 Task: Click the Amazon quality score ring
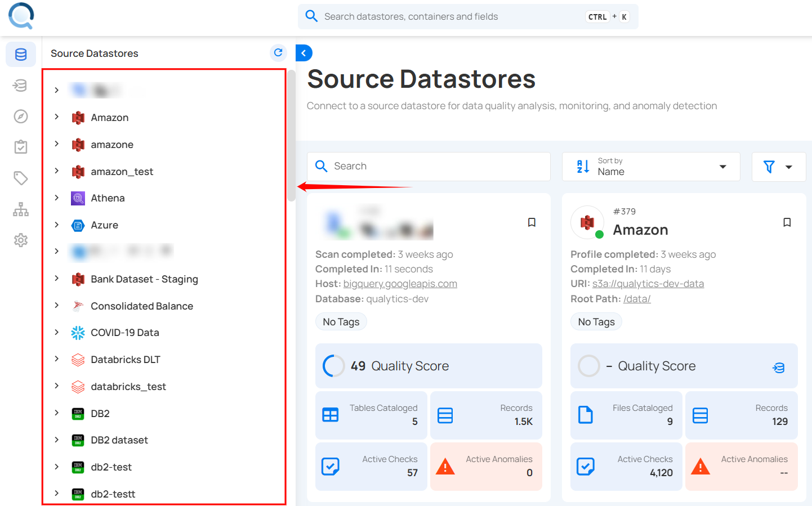pos(589,365)
